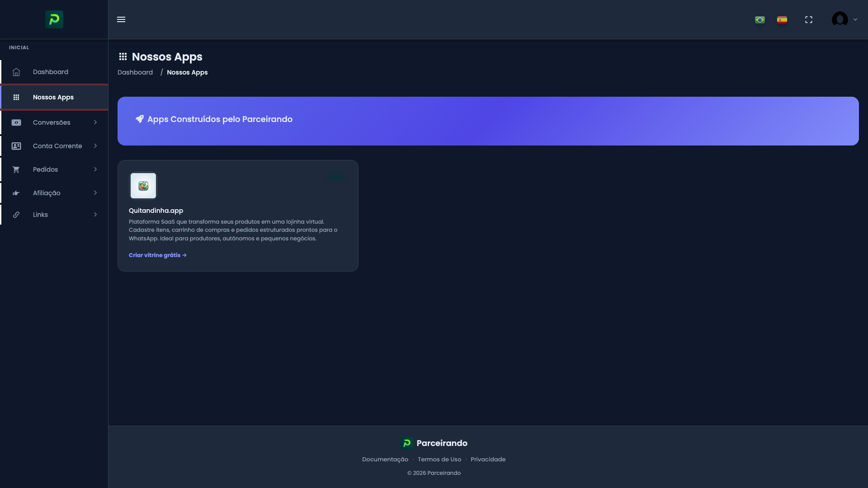This screenshot has height=488, width=868.
Task: Toggle the hamburger sidebar menu
Action: tap(121, 19)
